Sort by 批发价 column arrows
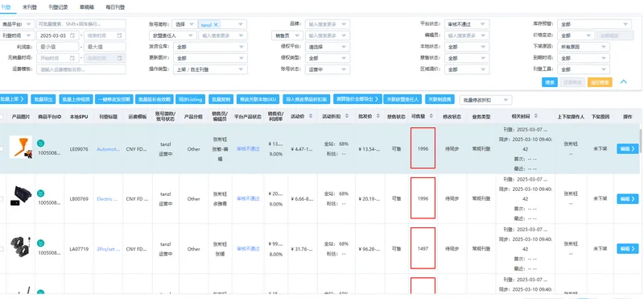The image size is (644, 299). pos(378,117)
